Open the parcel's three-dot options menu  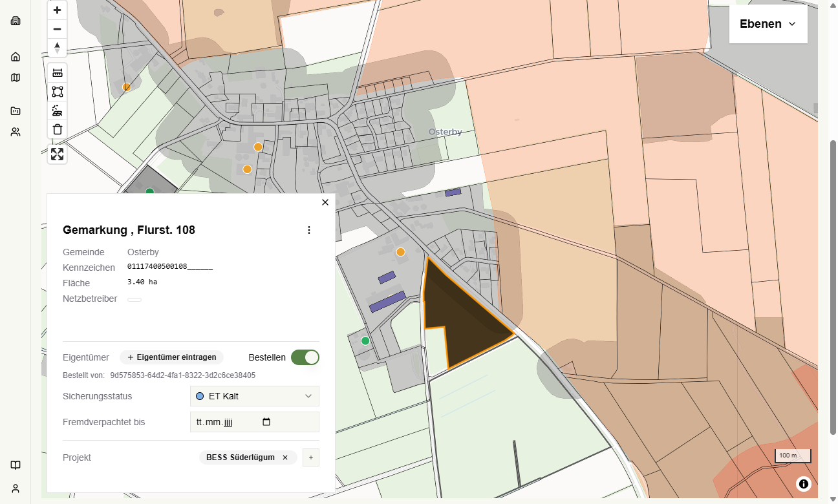309,230
